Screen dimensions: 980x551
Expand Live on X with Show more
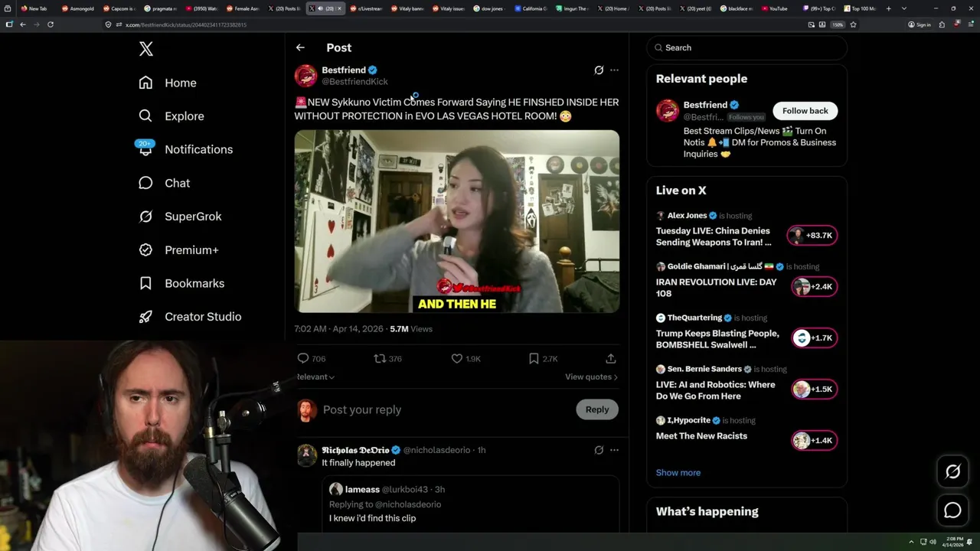click(678, 472)
